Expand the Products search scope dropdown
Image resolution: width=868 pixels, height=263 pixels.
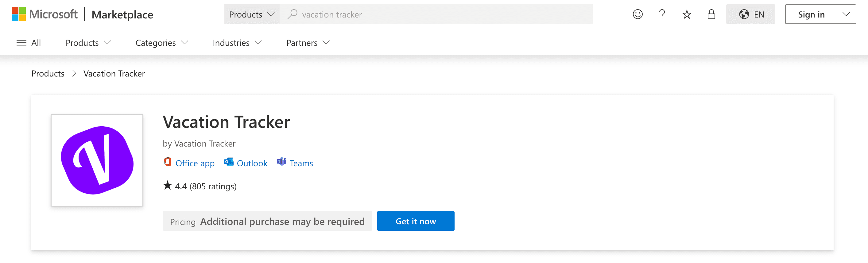[x=252, y=14]
